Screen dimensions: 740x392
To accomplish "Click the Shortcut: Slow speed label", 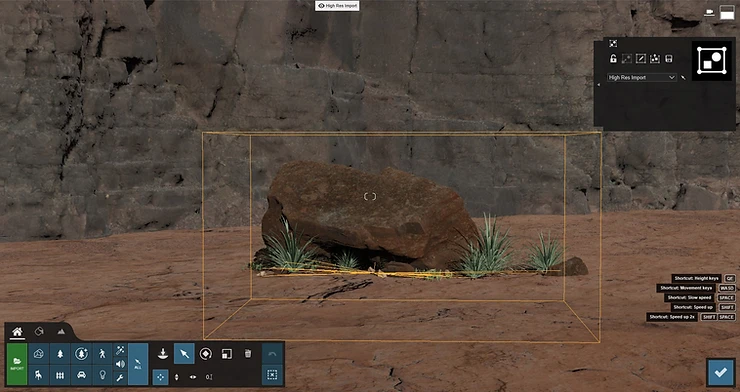I will (x=690, y=298).
